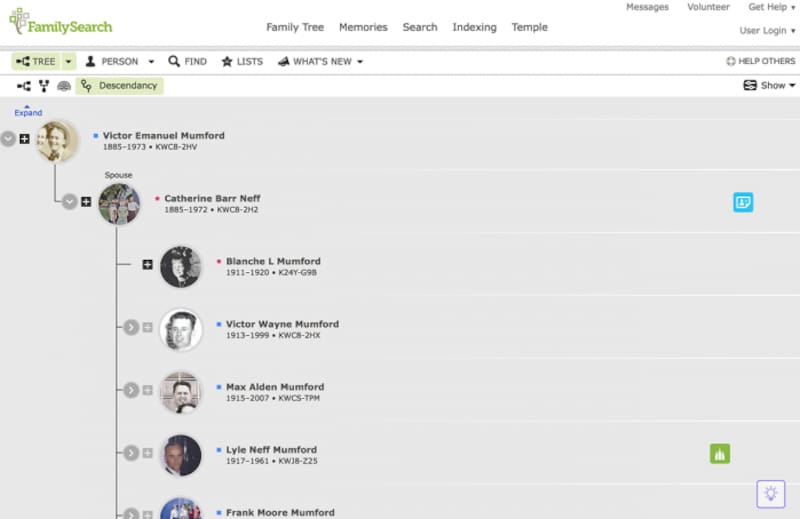Open the Show options dropdown

coord(770,86)
